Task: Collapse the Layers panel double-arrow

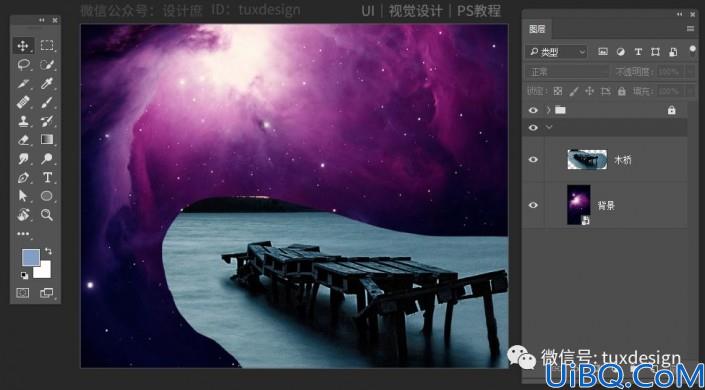Action: [679, 14]
